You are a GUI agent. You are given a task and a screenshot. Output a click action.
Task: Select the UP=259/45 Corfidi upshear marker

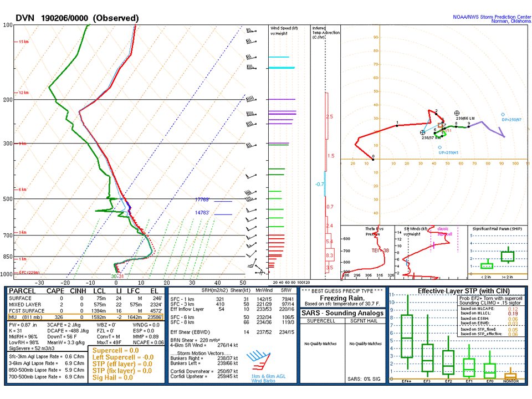[439, 147]
